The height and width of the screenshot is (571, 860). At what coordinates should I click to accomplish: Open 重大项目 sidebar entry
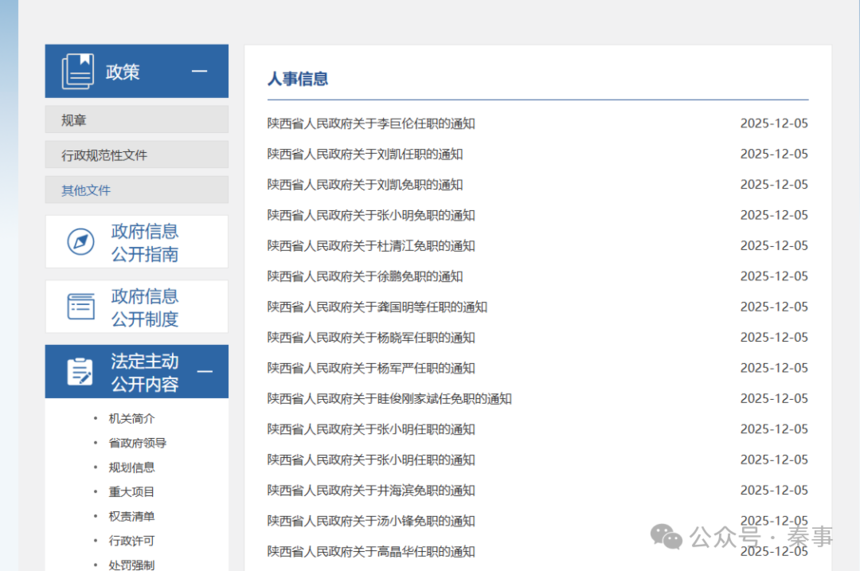tap(132, 492)
